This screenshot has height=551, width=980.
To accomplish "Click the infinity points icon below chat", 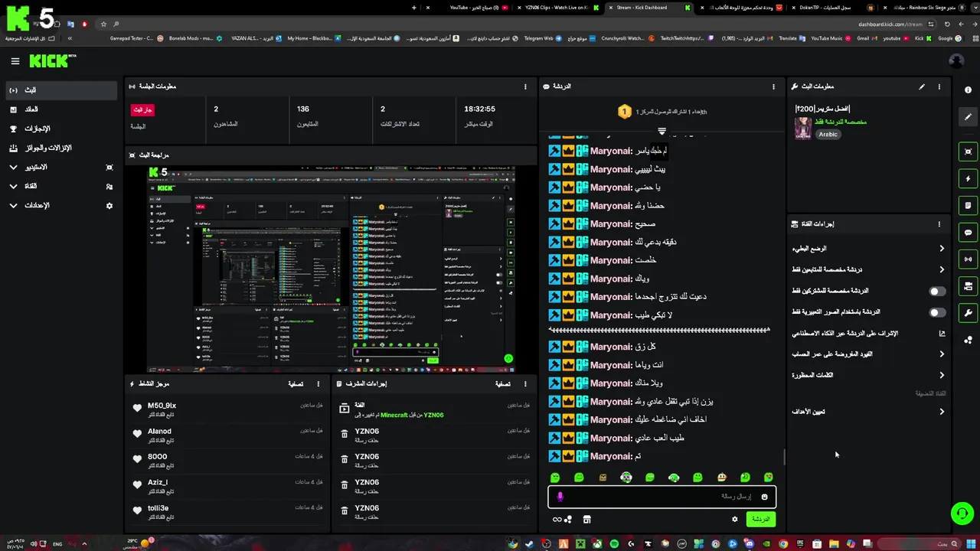I will point(562,519).
